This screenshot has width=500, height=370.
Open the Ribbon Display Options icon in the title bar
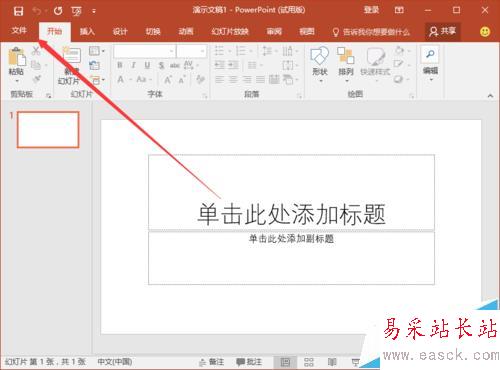click(399, 10)
